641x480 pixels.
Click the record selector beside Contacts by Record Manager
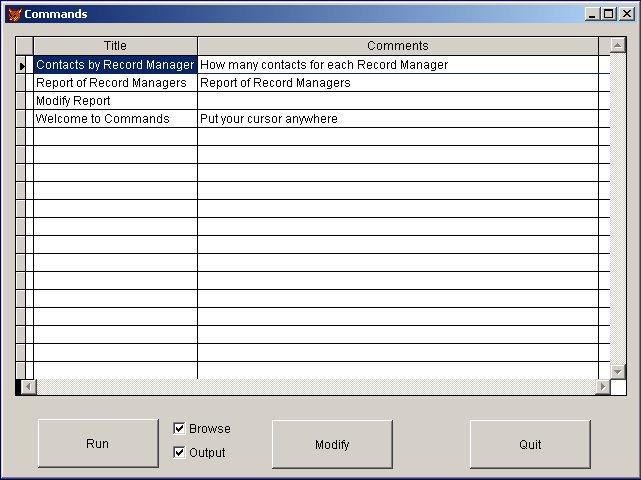pyautogui.click(x=21, y=65)
